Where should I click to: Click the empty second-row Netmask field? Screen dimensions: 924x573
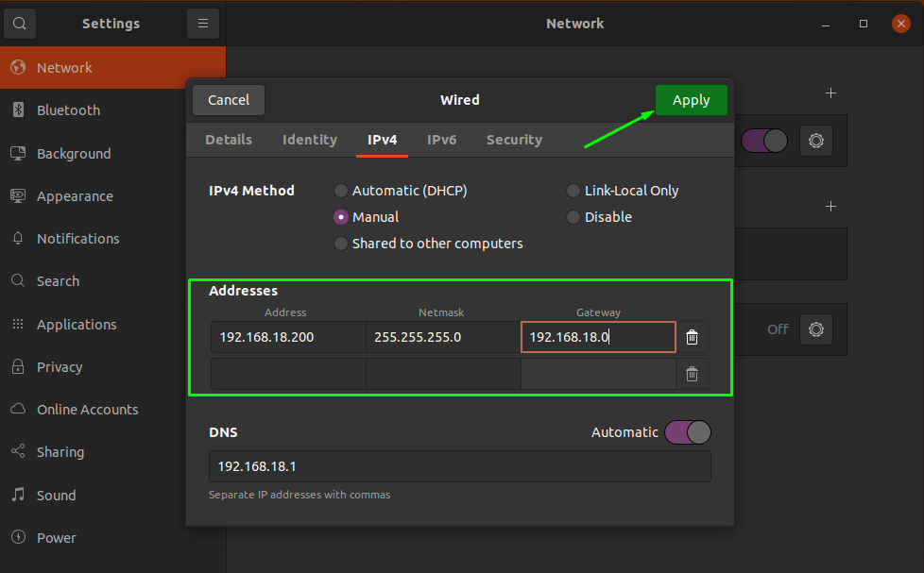(x=443, y=374)
